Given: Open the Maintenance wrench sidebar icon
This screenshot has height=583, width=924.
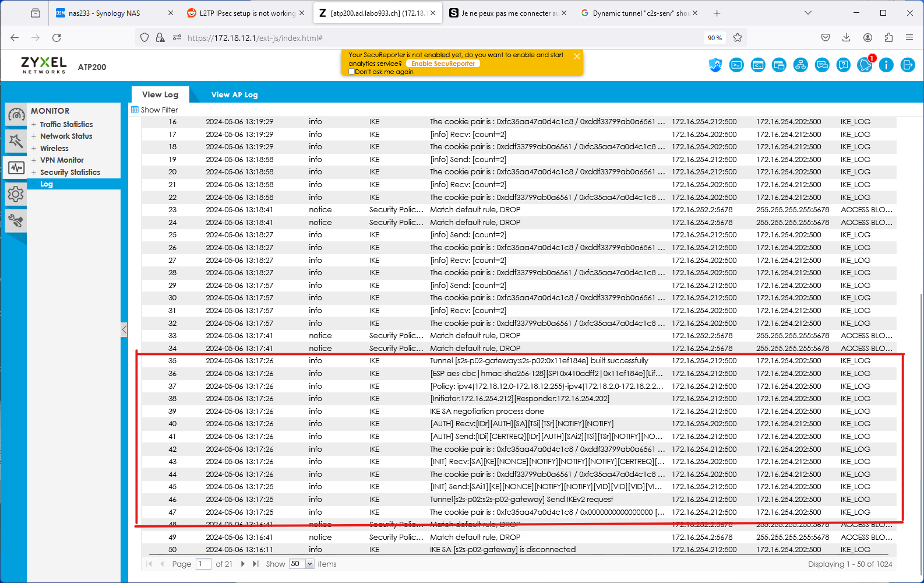Looking at the screenshot, I should 16,220.
